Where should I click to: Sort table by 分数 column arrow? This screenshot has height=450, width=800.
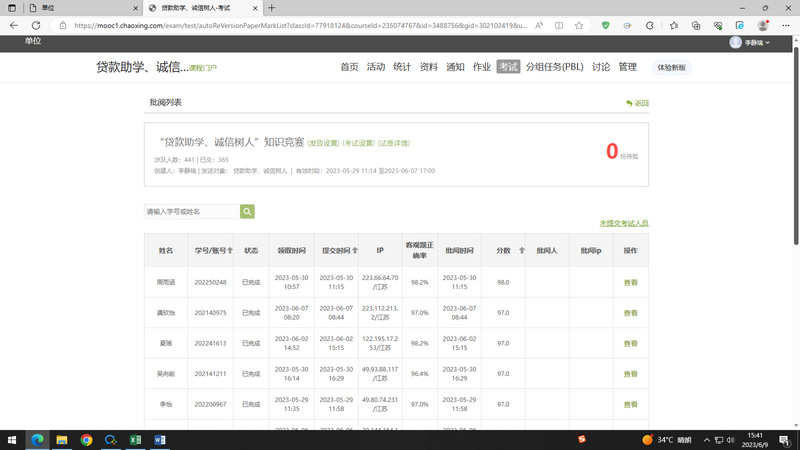pos(518,250)
